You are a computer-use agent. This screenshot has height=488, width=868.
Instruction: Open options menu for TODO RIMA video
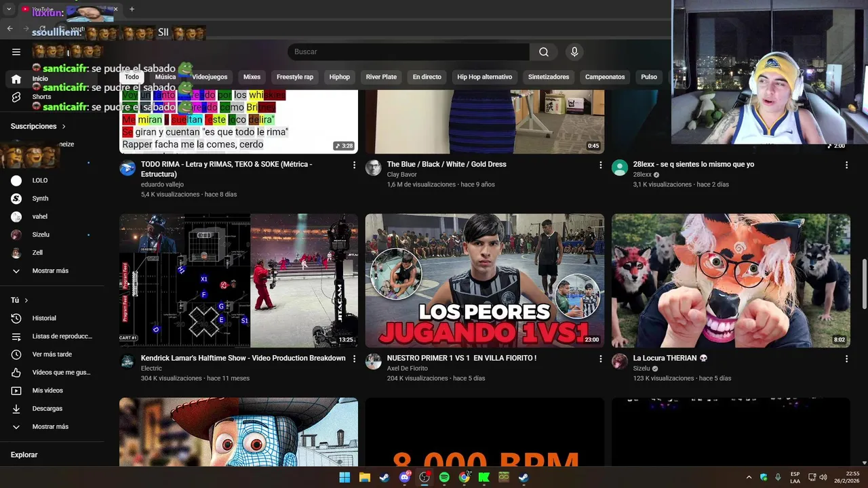click(354, 165)
